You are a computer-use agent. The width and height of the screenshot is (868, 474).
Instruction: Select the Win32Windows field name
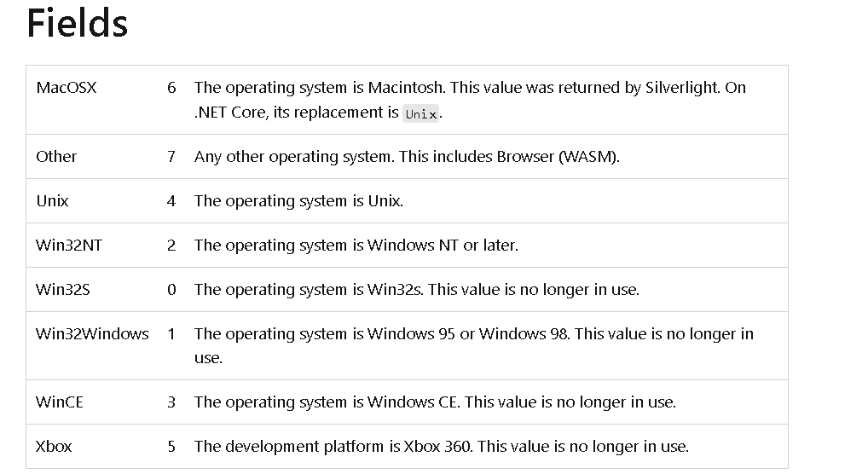coord(92,334)
